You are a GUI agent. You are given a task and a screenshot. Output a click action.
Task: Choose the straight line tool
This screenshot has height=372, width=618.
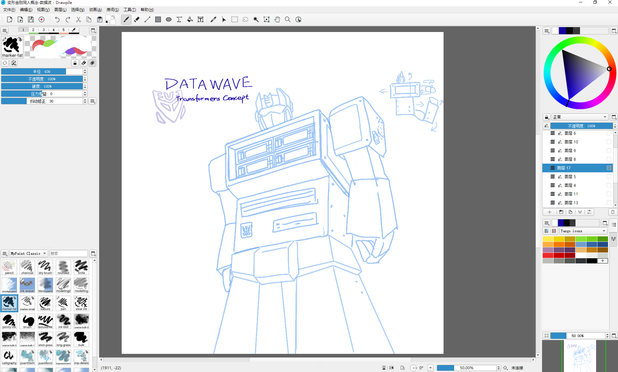click(147, 19)
